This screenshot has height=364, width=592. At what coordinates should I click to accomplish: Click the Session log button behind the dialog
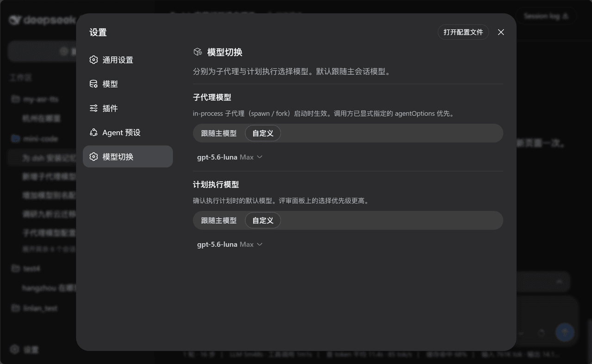546,16
